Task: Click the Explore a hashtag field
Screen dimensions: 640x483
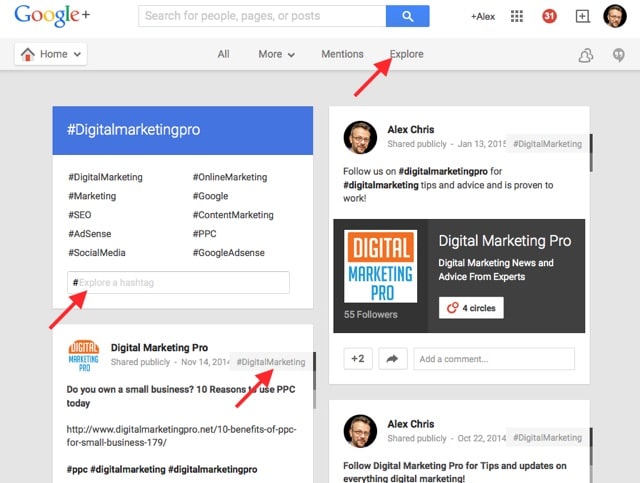Action: point(178,283)
